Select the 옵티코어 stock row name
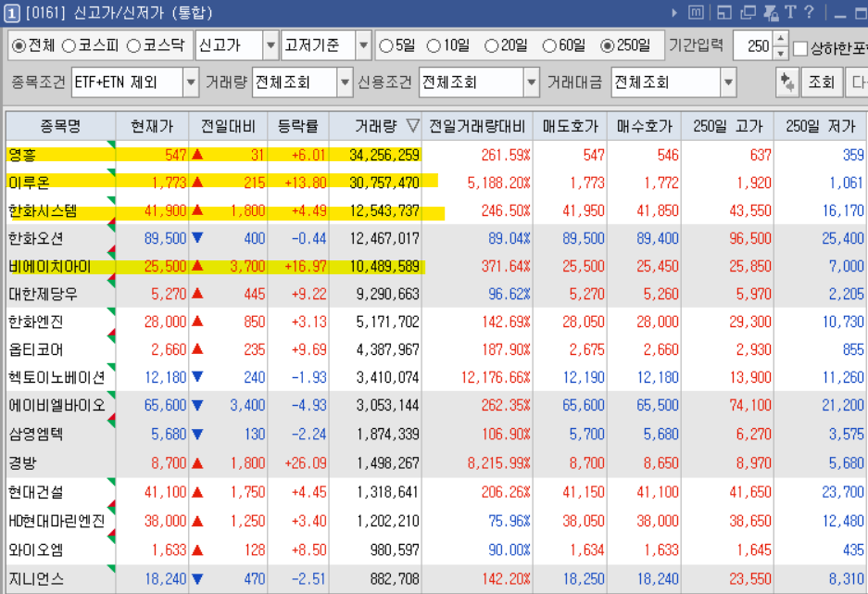 point(36,349)
